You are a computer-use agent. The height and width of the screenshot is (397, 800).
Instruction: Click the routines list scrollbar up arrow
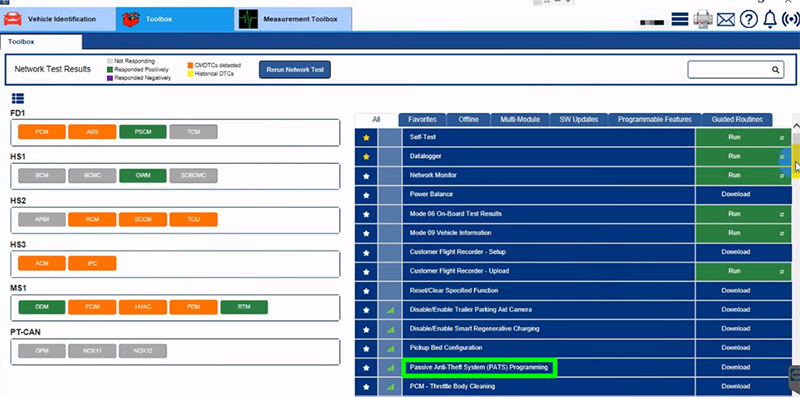pyautogui.click(x=796, y=125)
